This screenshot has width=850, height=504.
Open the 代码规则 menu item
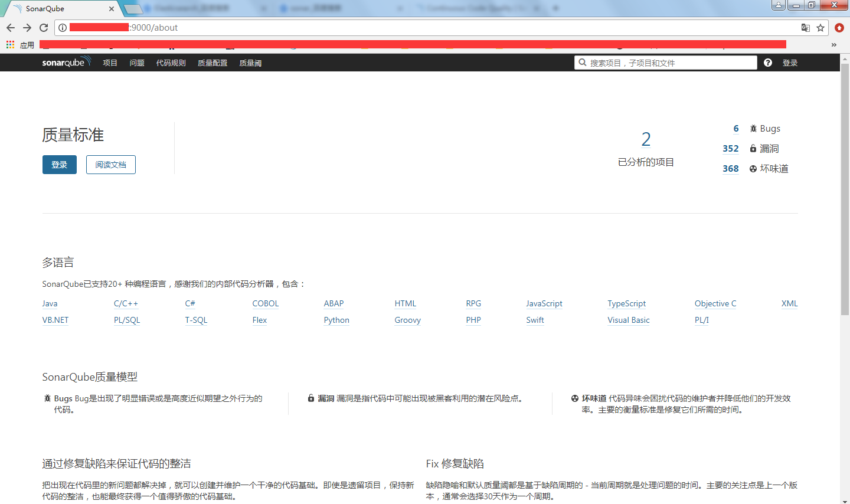(171, 63)
